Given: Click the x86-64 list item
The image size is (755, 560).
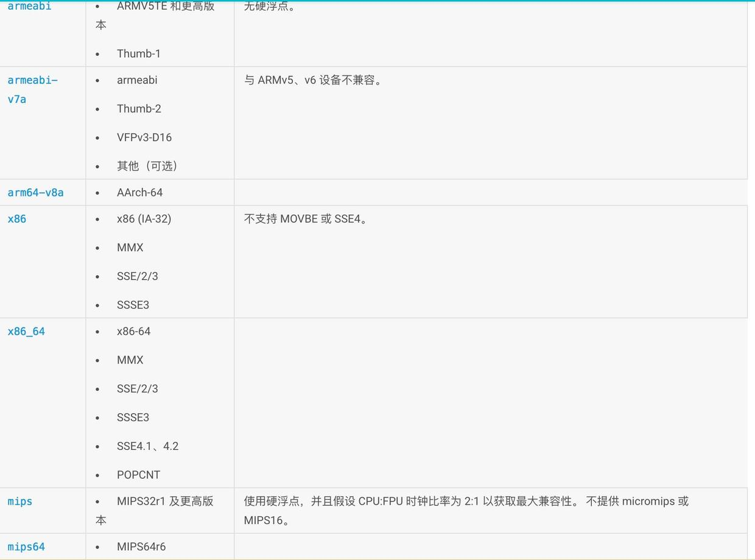Looking at the screenshot, I should pyautogui.click(x=133, y=331).
